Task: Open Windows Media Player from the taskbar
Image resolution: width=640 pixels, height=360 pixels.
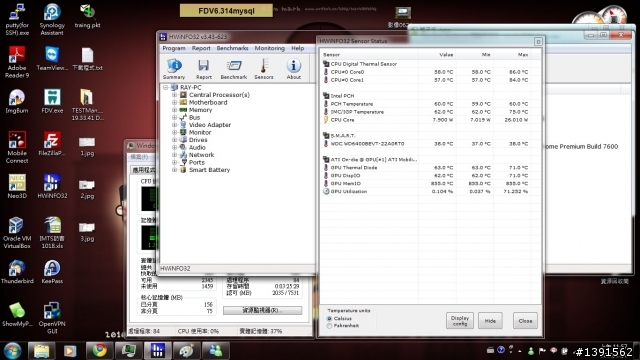Action: (x=70, y=351)
